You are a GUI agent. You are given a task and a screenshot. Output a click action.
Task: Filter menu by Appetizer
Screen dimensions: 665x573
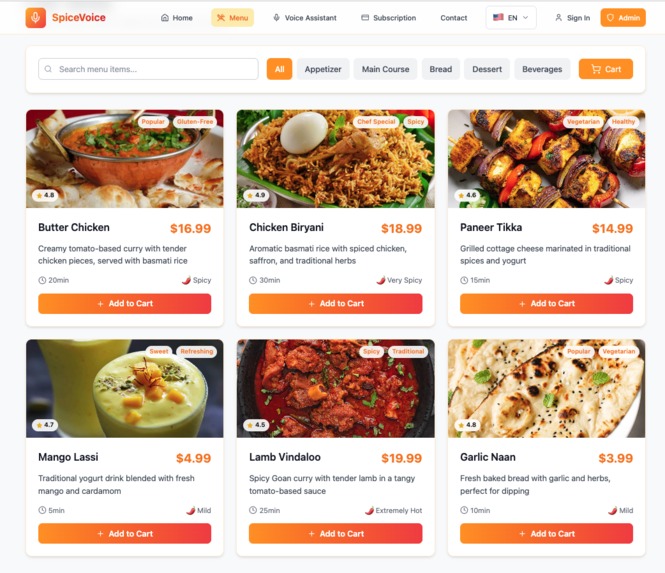(x=323, y=69)
